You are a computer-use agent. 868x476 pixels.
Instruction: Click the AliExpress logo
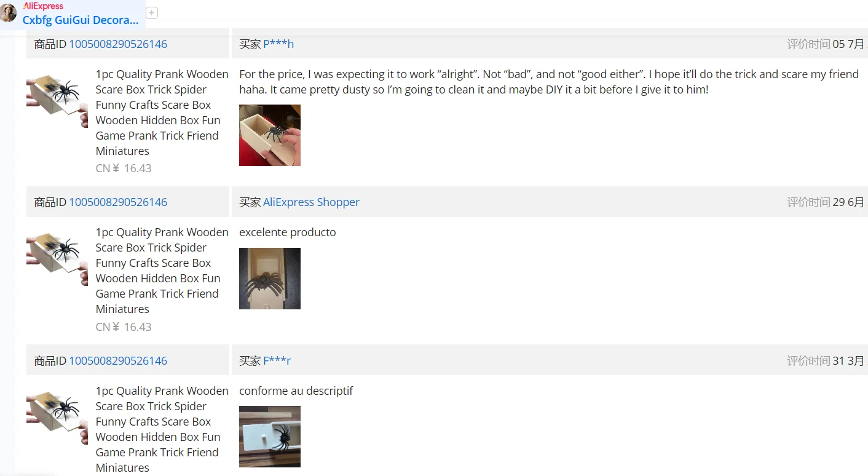point(43,6)
